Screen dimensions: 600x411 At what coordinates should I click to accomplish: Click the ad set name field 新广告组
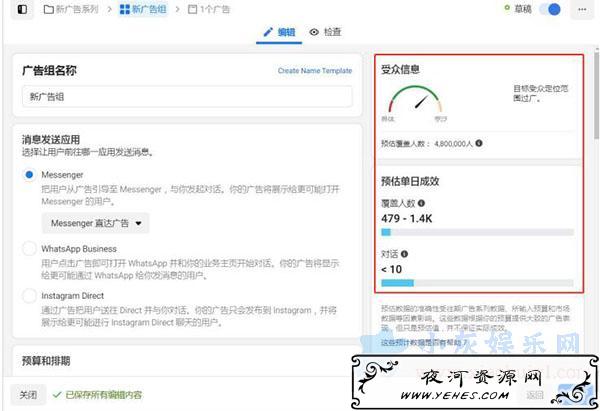(x=187, y=97)
